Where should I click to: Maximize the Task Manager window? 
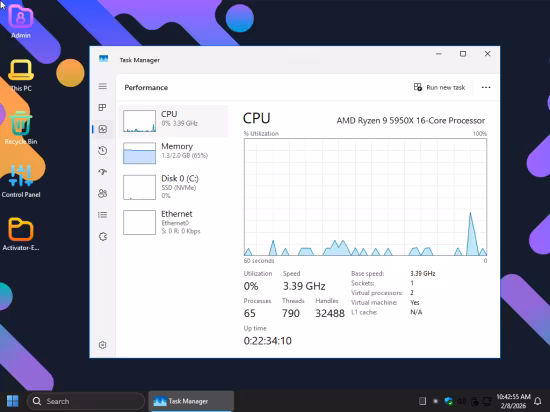tap(463, 54)
